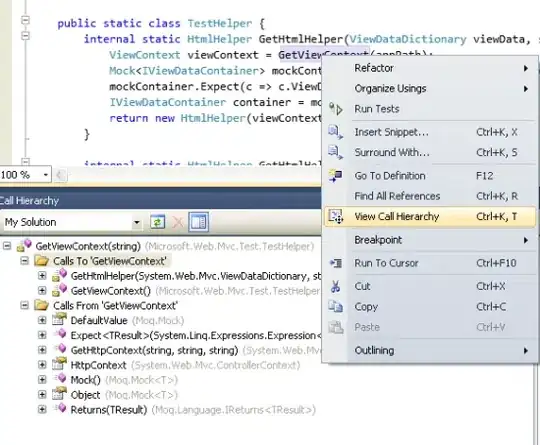Click the Copy icon in context menu
The image size is (540, 445).
(335, 307)
